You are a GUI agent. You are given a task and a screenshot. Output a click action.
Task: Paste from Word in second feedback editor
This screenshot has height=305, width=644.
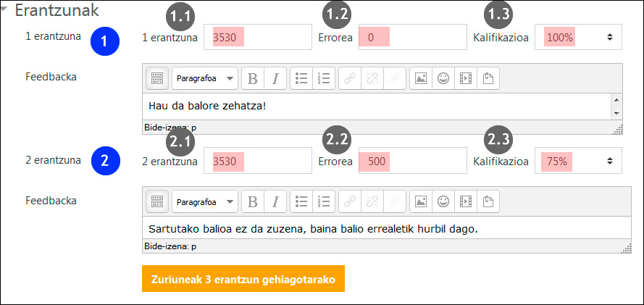(x=488, y=201)
